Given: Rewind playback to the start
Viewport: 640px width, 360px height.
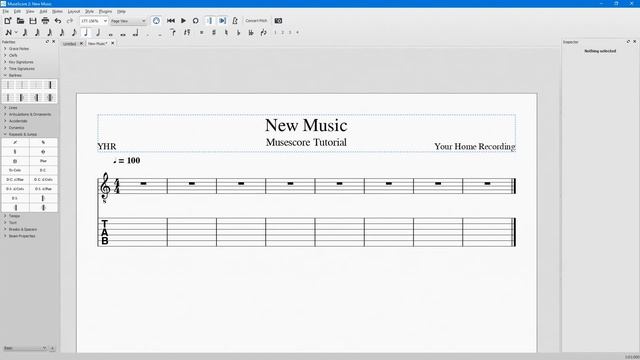Looking at the screenshot, I should coord(171,21).
